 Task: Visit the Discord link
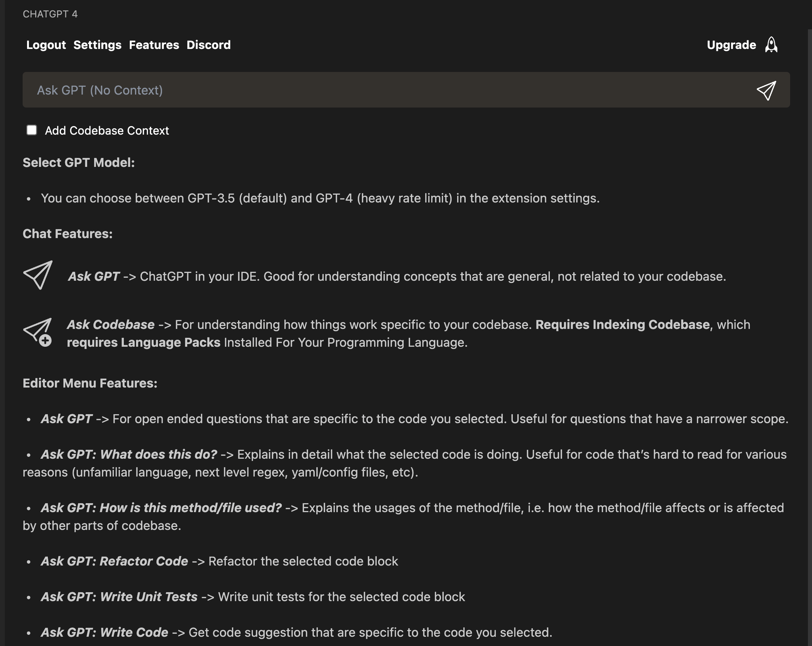(208, 45)
